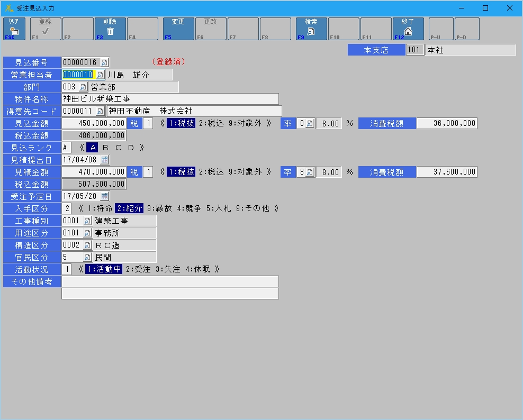Open 構造区分 code lookup selector
The image size is (523, 420).
click(x=87, y=245)
